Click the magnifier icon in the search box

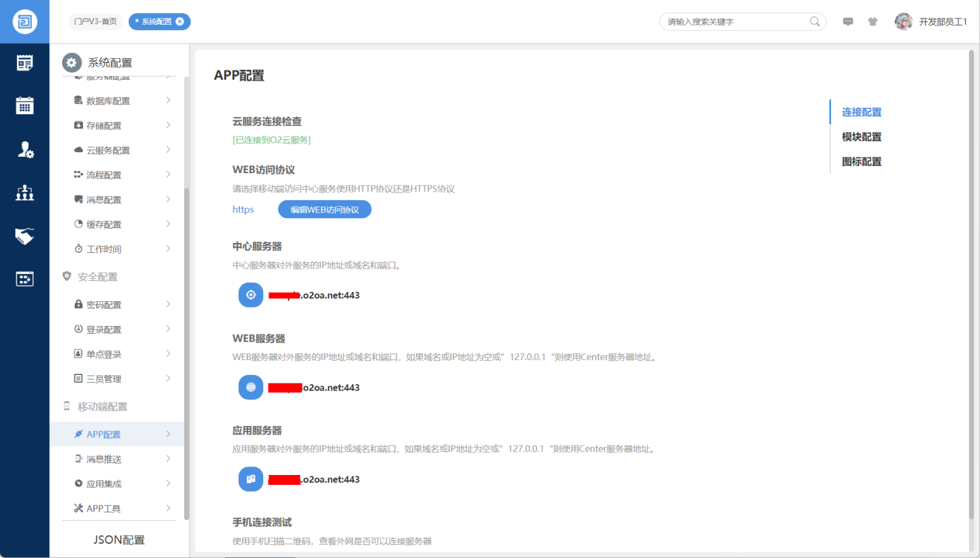815,22
